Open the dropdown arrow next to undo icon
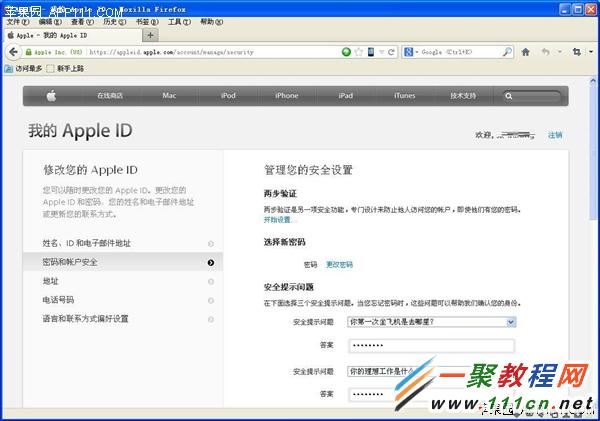Image resolution: width=600 pixels, height=421 pixels. coord(560,52)
